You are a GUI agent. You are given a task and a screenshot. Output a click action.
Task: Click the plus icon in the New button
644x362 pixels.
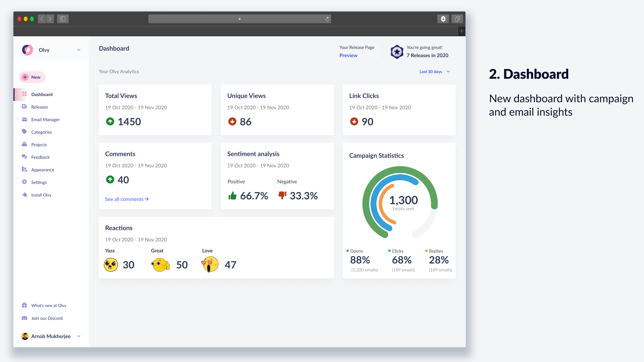pos(25,77)
